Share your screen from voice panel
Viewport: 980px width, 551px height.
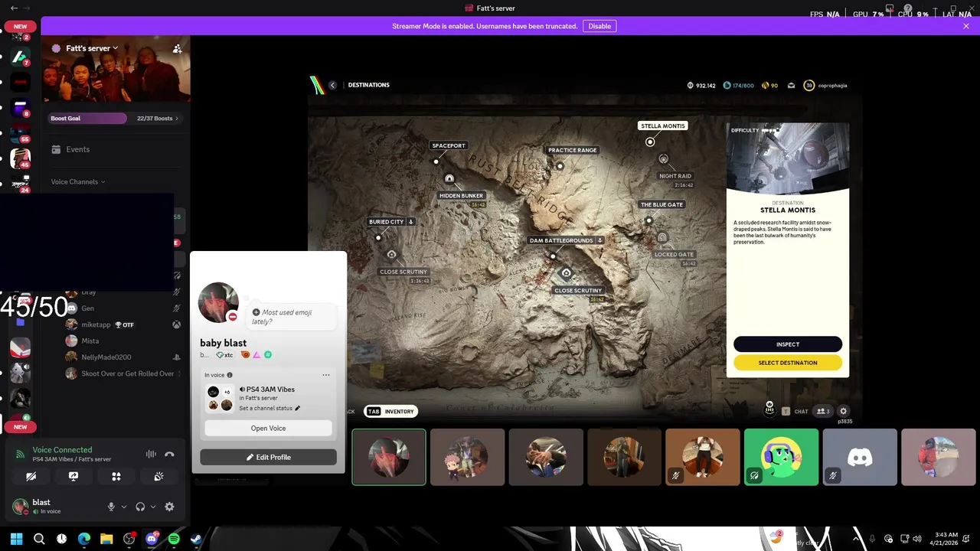(73, 476)
